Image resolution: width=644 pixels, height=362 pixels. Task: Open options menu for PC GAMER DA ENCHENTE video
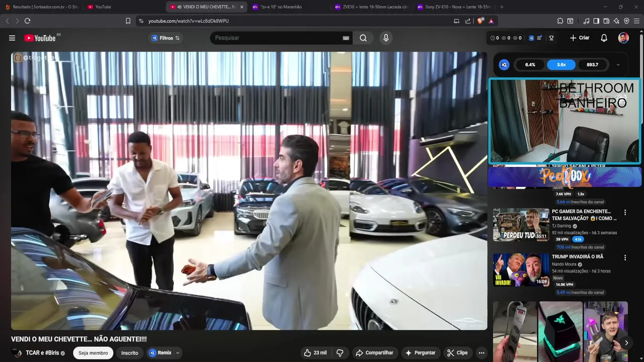(625, 213)
